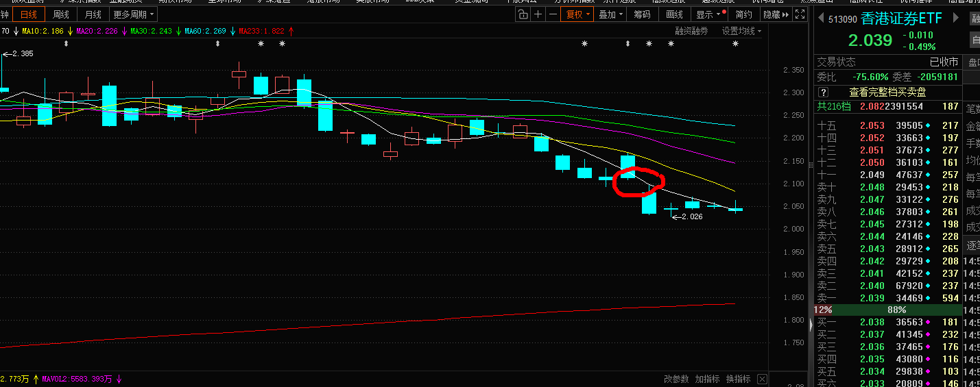Click the MA60 indicator label

pos(205,31)
